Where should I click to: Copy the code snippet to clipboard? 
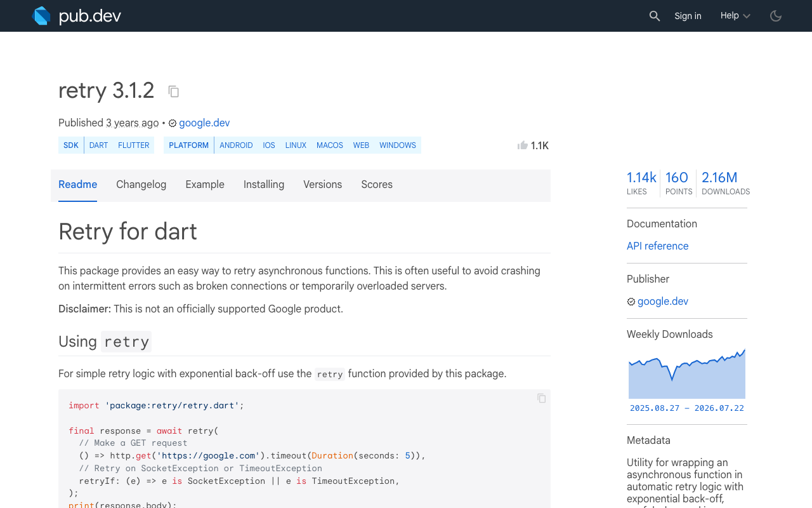(541, 398)
